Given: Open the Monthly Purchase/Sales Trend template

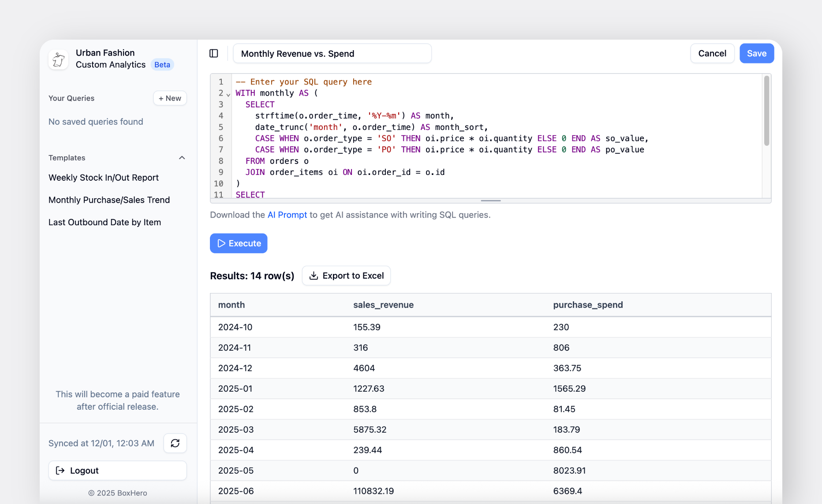Looking at the screenshot, I should [108, 200].
